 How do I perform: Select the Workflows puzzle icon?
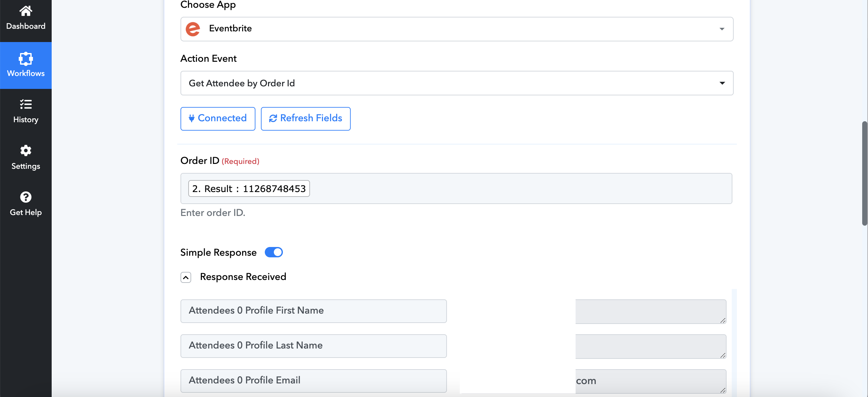26,59
